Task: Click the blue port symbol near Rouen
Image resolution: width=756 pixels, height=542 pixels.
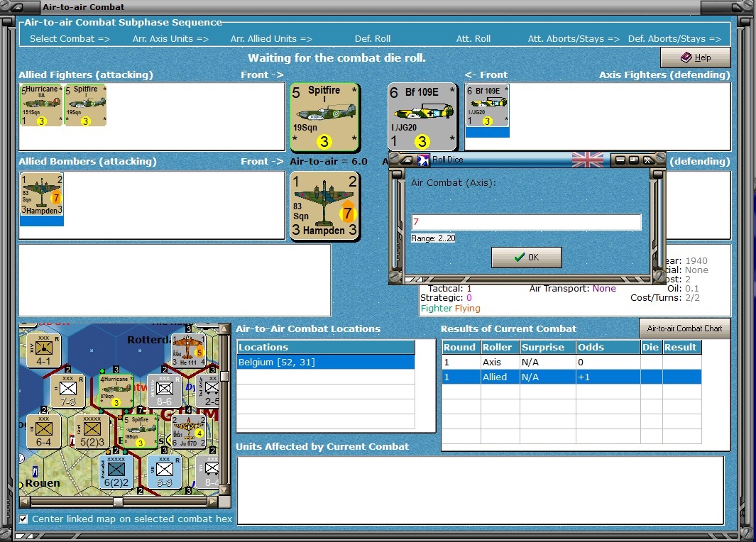Action: pyautogui.click(x=35, y=470)
